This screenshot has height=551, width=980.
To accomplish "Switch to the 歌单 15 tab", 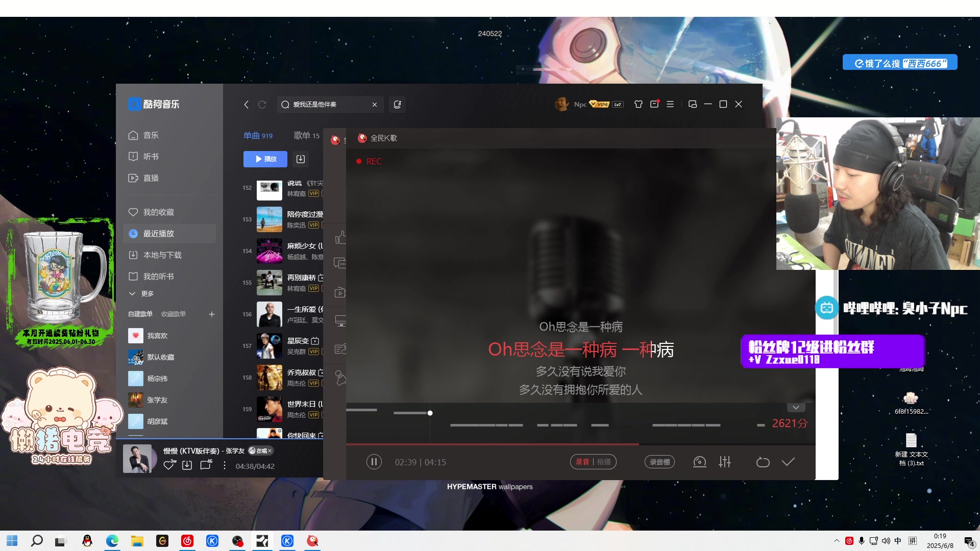I will pos(306,136).
